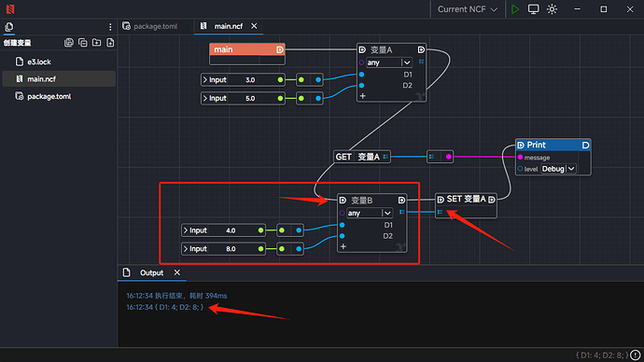This screenshot has width=644, height=362.
Task: Click green output port of Input 3.0
Action: [280, 79]
